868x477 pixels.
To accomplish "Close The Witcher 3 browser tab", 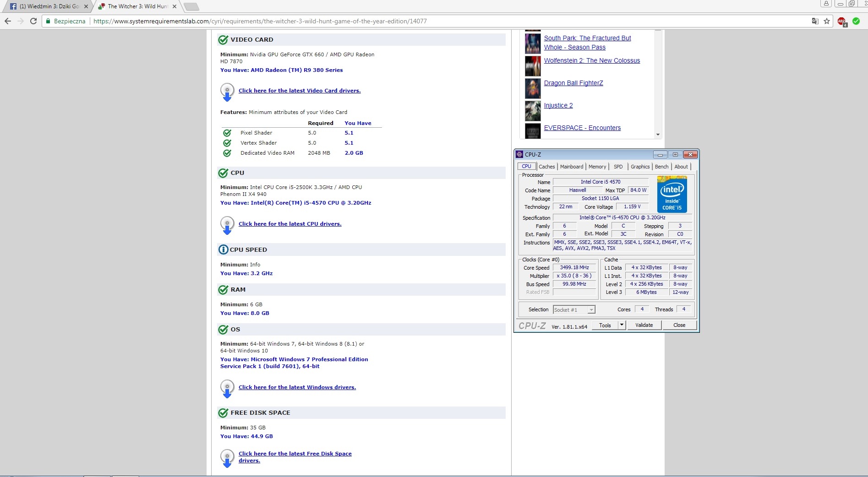I will (x=174, y=6).
